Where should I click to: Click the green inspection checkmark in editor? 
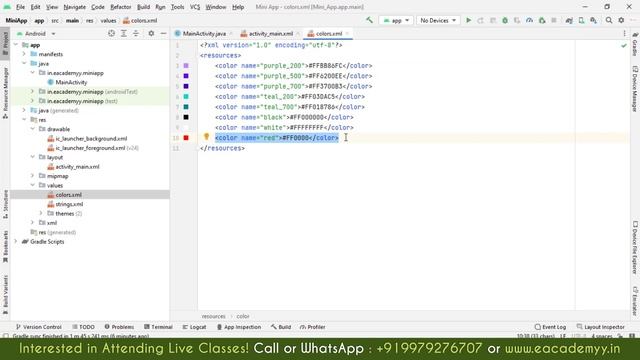pyautogui.click(x=624, y=46)
